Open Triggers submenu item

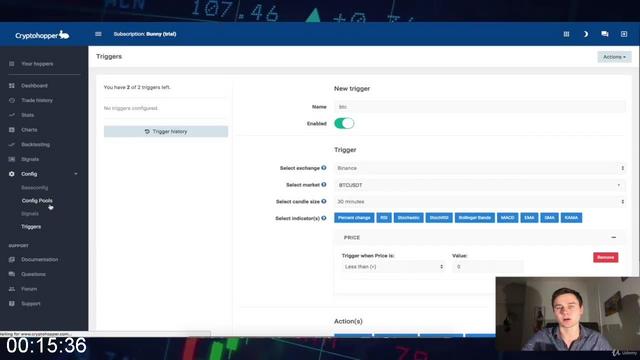coord(31,227)
